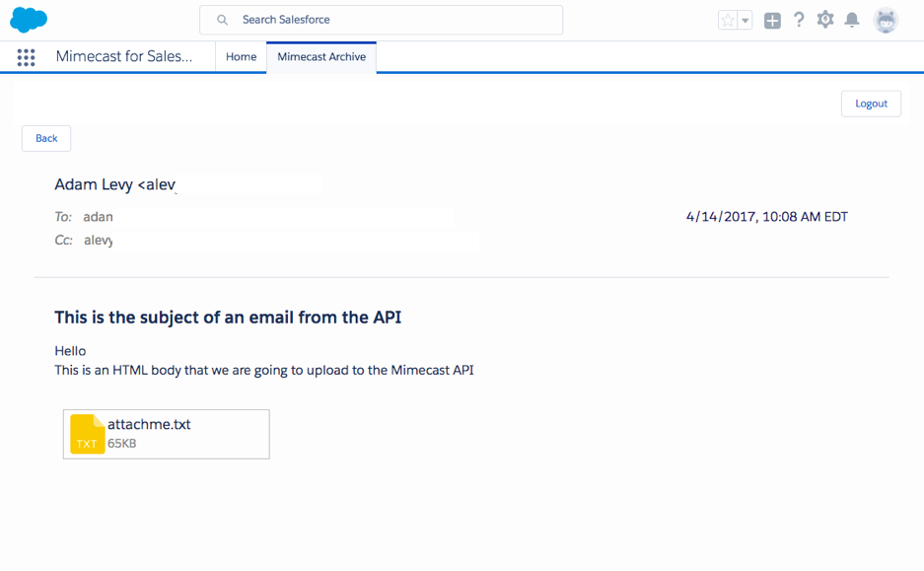Select the Mimecast Archive tab
Image resolution: width=924 pixels, height=571 pixels.
[320, 56]
